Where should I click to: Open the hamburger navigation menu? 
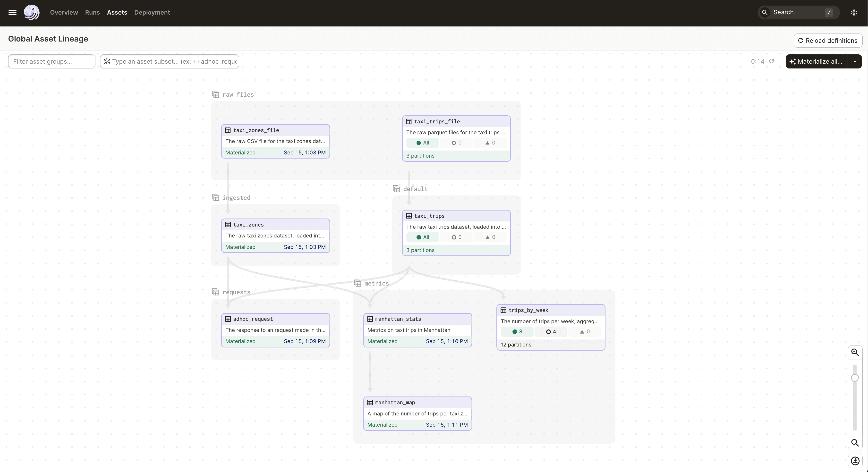pos(12,12)
